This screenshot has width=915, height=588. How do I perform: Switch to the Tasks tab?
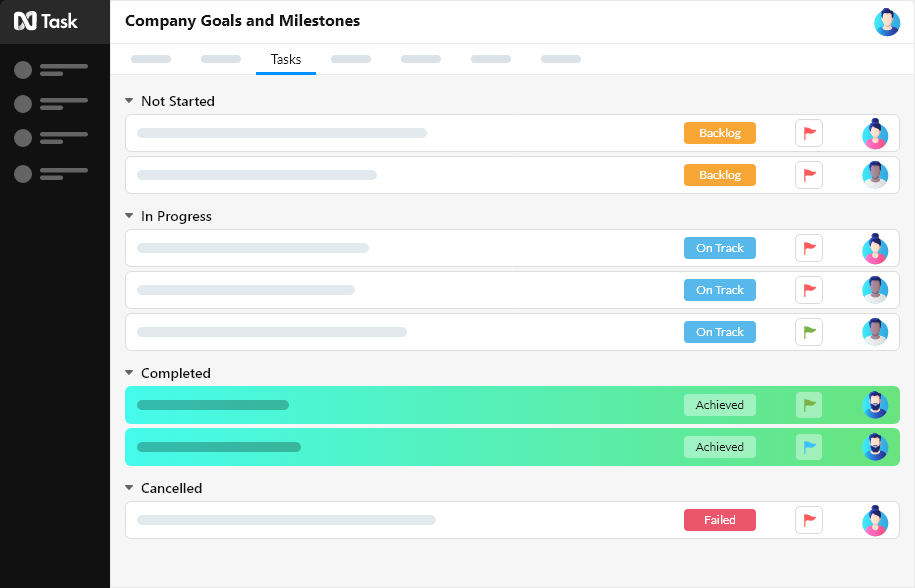click(x=285, y=59)
